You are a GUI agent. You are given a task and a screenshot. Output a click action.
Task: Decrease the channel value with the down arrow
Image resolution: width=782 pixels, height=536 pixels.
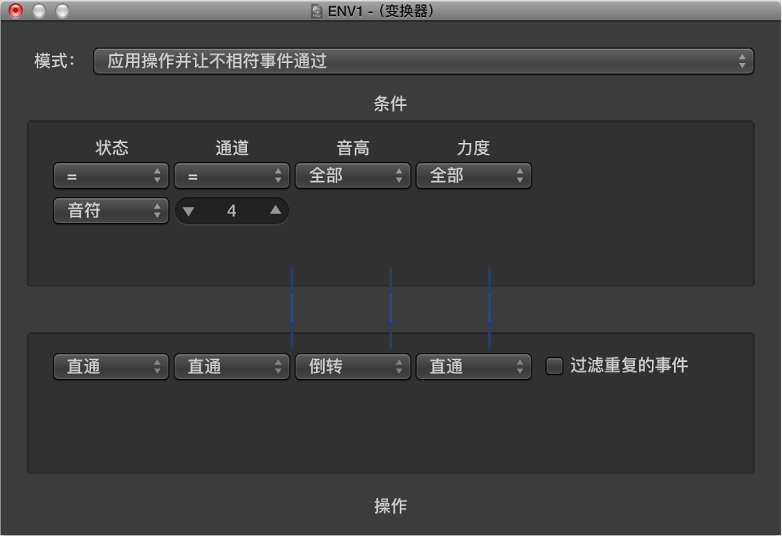point(189,211)
